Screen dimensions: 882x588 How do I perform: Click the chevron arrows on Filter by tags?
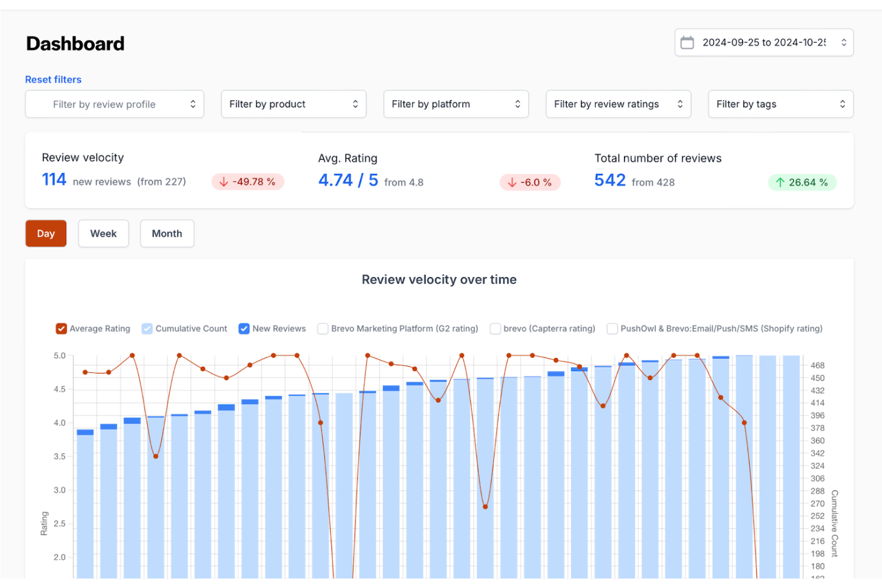[x=843, y=104]
